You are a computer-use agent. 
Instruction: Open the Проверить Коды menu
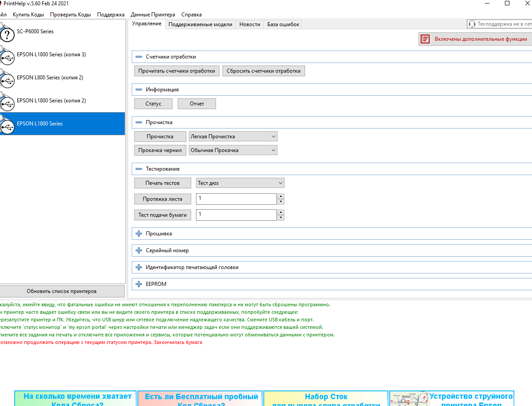click(x=70, y=15)
